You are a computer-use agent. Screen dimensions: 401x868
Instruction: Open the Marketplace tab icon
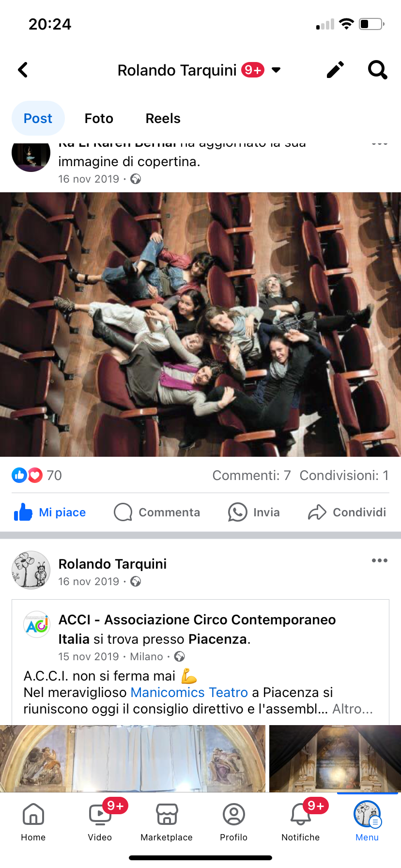[x=167, y=814]
